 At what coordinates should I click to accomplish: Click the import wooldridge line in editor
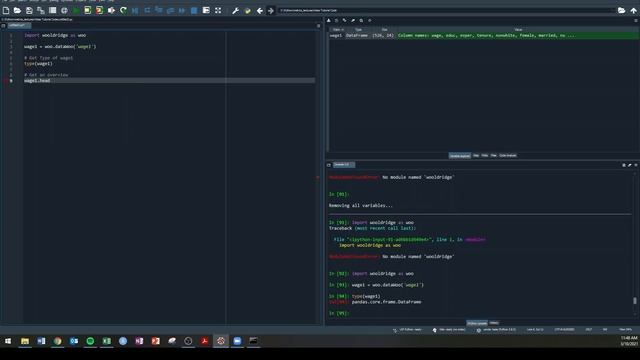click(55, 35)
